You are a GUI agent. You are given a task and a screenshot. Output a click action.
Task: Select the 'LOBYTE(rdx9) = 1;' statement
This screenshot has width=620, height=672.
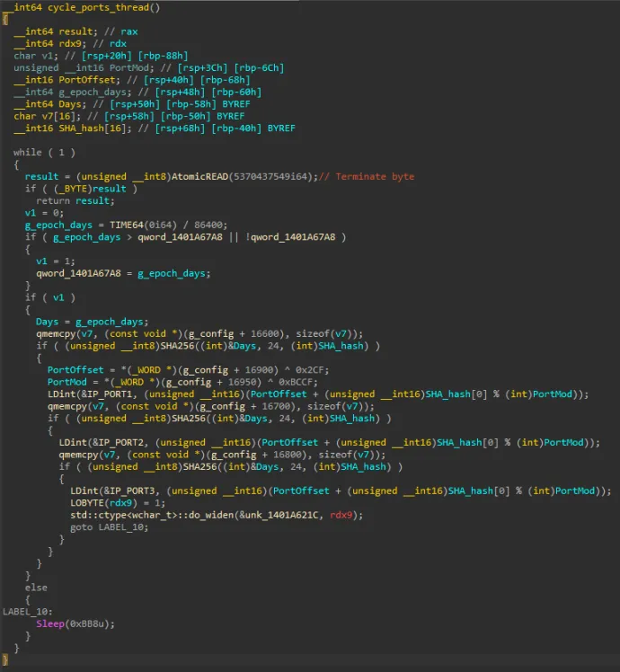(x=118, y=503)
